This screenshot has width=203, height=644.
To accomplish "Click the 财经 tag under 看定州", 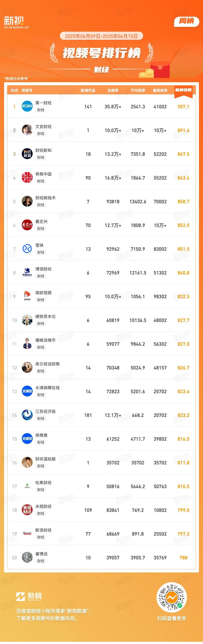I will click(41, 228).
